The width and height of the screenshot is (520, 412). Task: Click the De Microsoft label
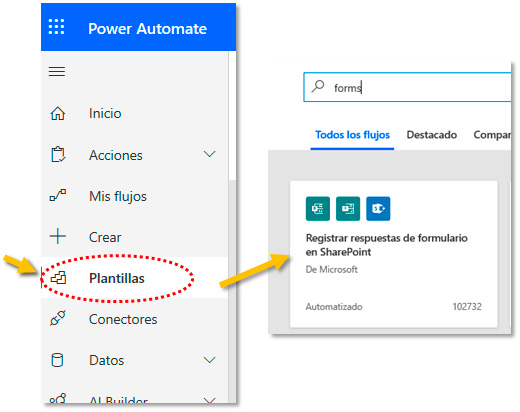[332, 269]
